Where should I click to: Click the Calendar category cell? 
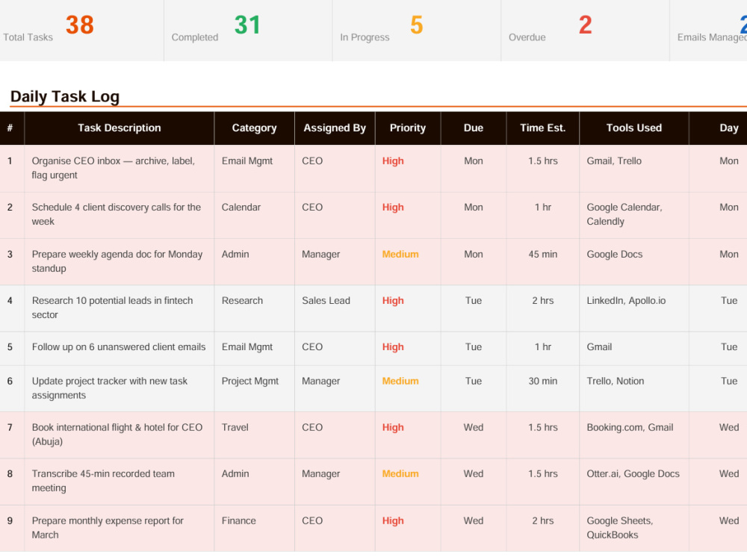pos(255,215)
